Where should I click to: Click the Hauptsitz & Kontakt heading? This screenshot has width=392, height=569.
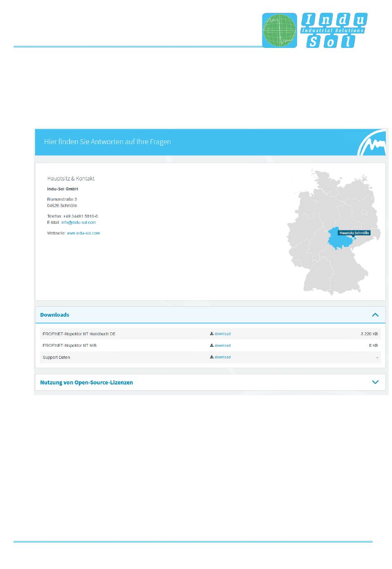pos(71,178)
